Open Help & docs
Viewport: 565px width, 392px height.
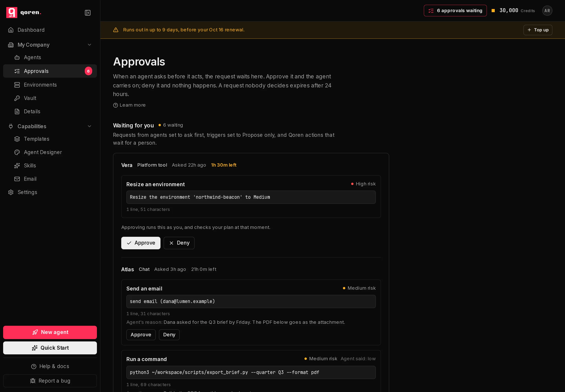pos(50,367)
